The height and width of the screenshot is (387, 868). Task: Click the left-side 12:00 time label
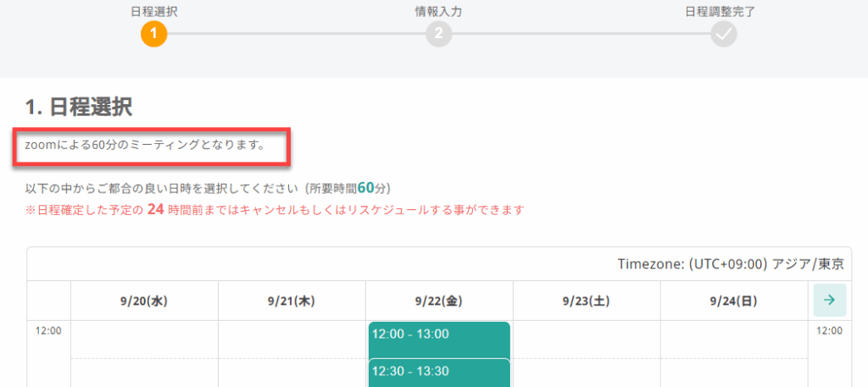click(x=48, y=331)
